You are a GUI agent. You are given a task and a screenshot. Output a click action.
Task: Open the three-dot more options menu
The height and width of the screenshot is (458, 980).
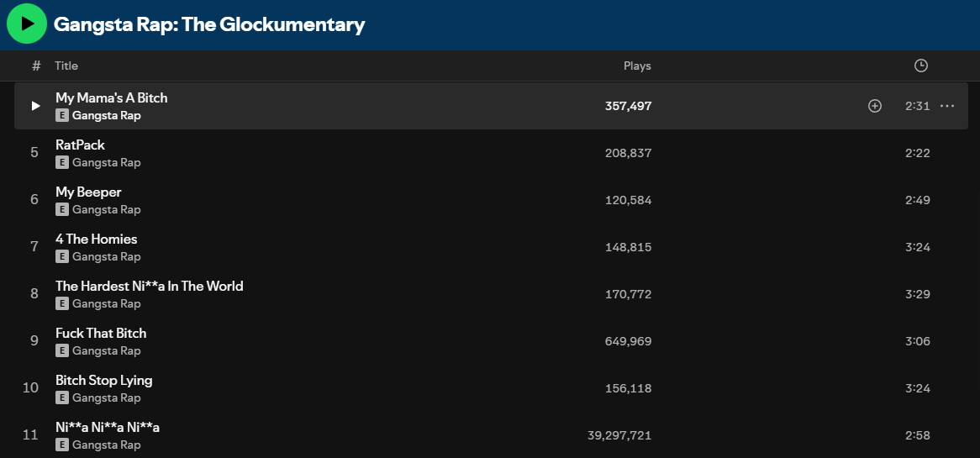(947, 106)
